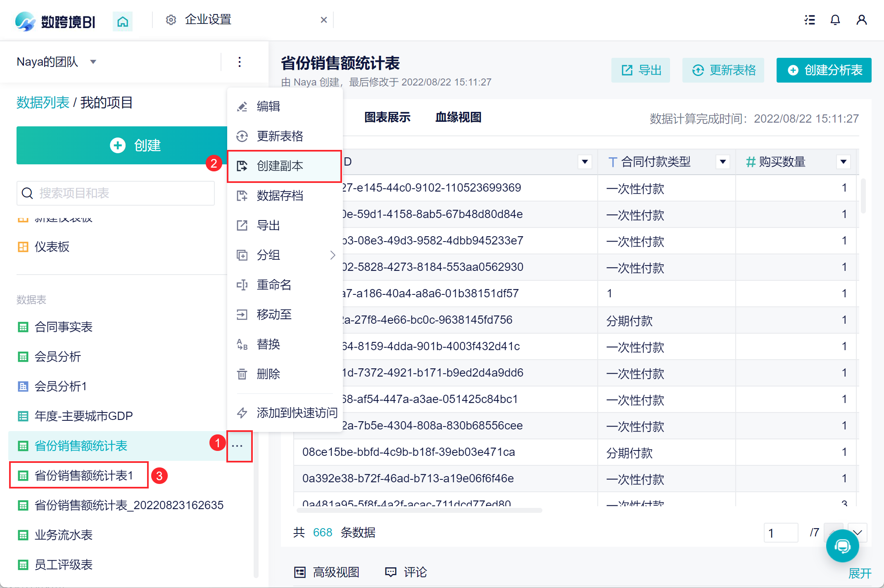This screenshot has width=884, height=588.
Task: Click the home icon in top bar
Action: click(123, 21)
